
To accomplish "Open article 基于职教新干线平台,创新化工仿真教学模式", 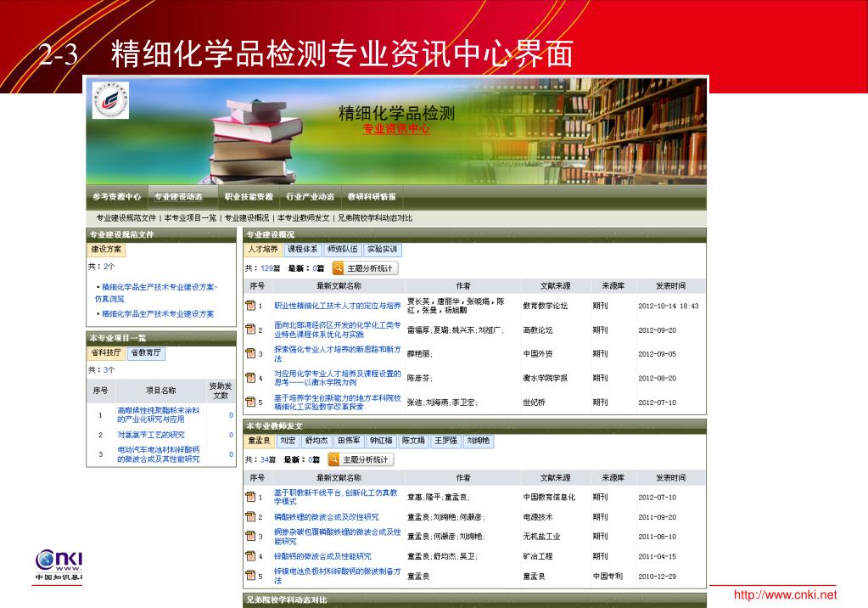I will [336, 497].
